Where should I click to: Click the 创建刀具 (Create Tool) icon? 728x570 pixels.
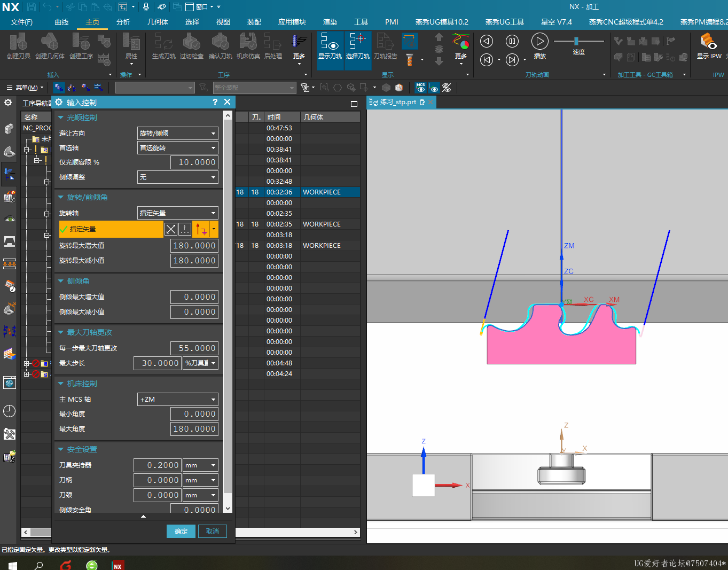click(18, 46)
